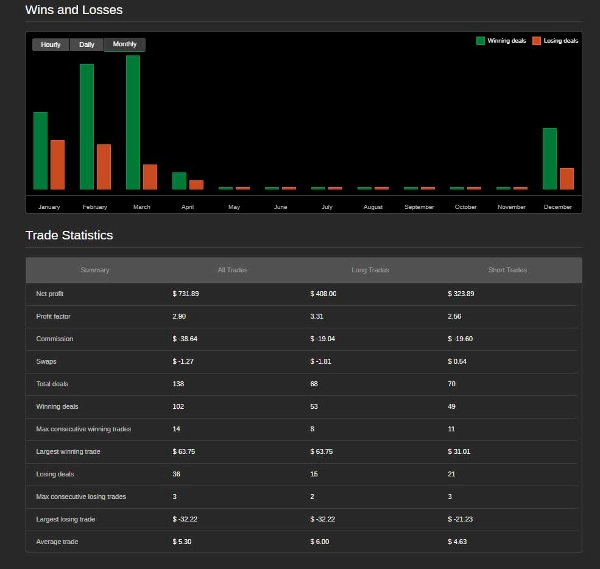Click the January orange losing bar
The height and width of the screenshot is (569, 600).
coord(57,165)
